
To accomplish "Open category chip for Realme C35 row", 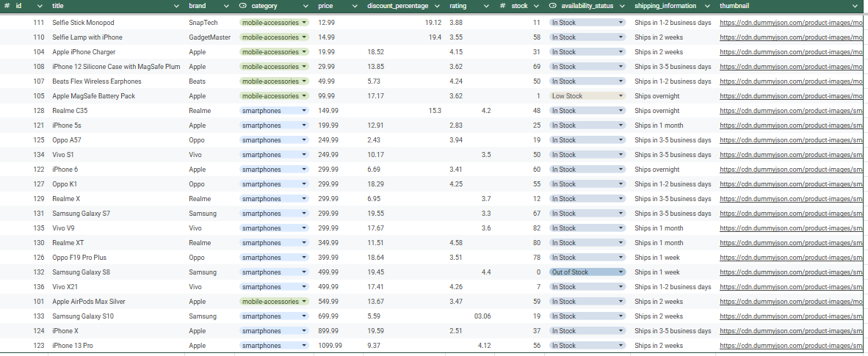I will (x=274, y=111).
